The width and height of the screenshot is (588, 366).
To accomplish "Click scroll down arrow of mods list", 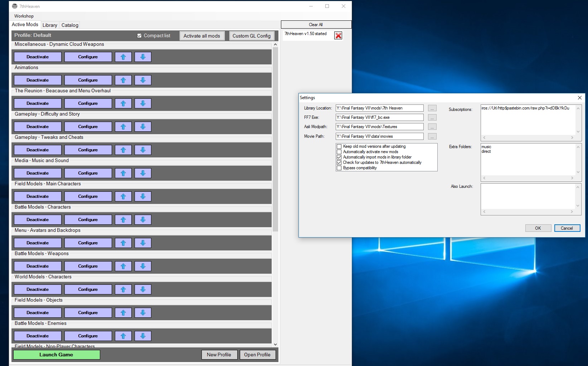I will pos(275,344).
